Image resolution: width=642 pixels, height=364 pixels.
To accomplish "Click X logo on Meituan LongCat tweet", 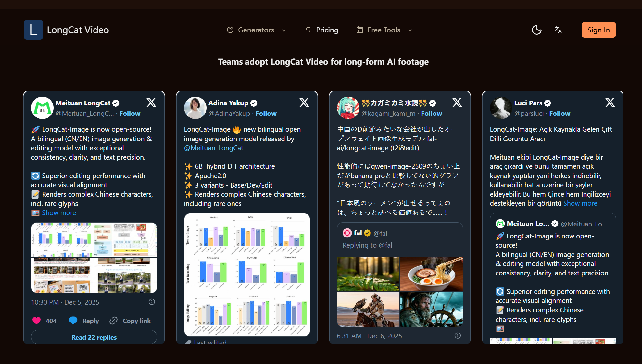I will [151, 103].
